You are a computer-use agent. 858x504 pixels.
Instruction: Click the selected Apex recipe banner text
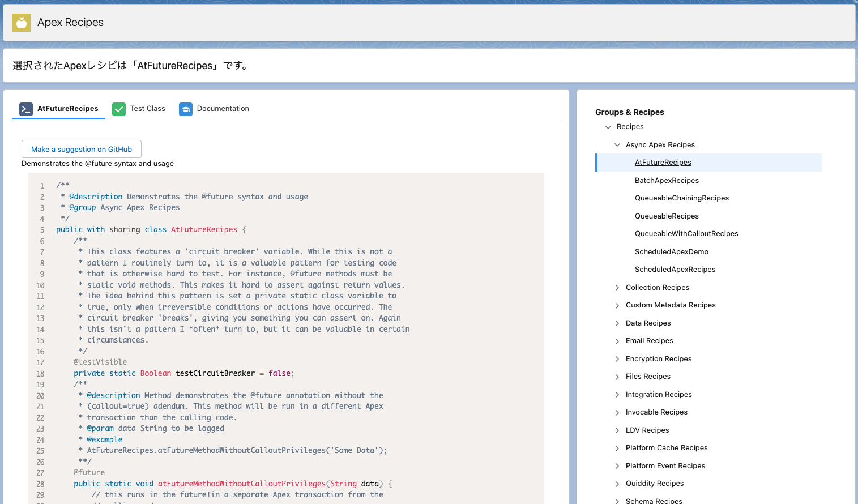click(x=131, y=66)
